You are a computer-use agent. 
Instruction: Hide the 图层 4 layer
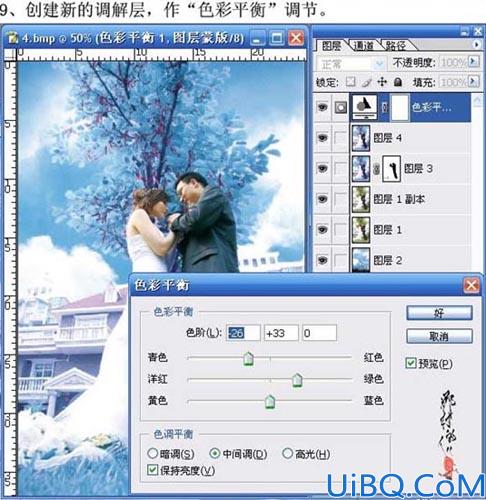[322, 138]
